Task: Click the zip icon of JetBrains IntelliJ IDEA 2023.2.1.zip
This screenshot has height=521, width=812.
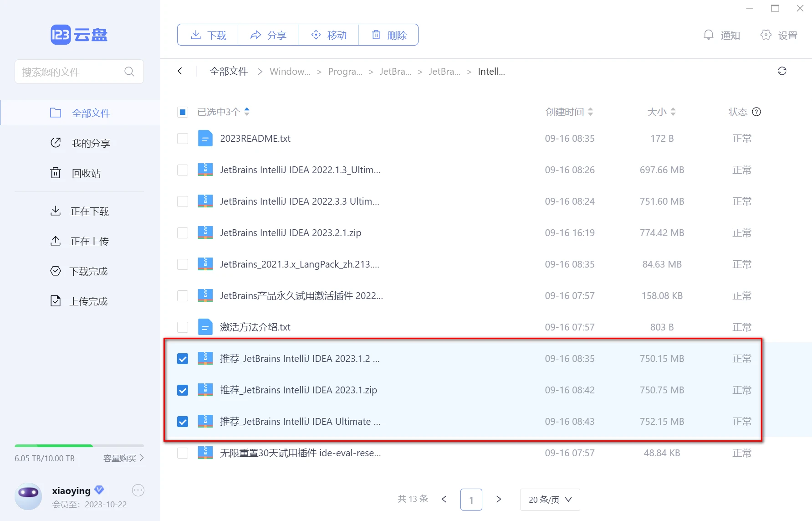Action: (x=205, y=232)
